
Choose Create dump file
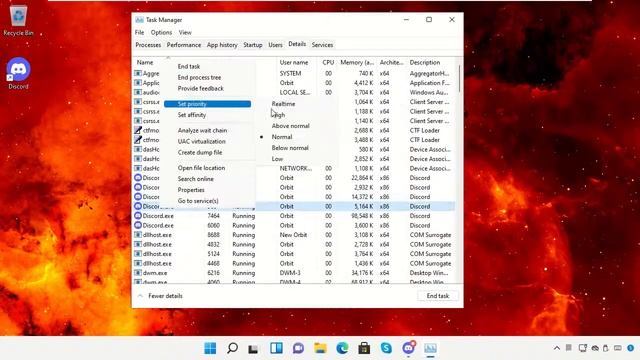[200, 152]
